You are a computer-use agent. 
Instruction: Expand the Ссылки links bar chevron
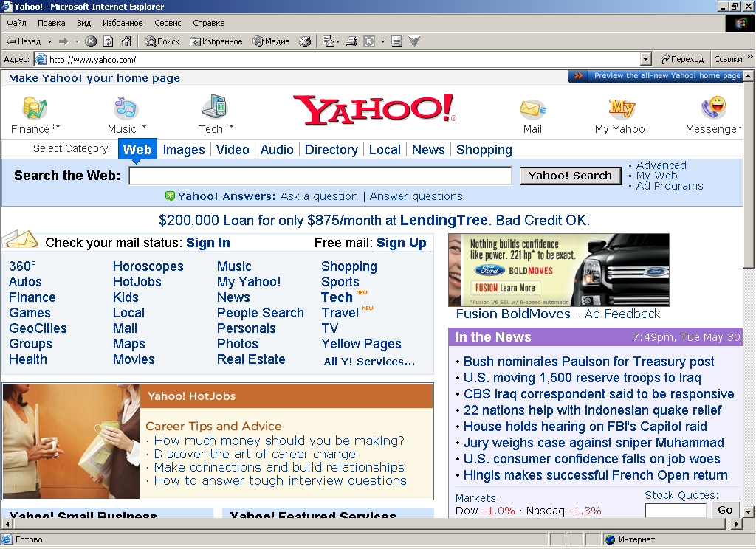pyautogui.click(x=750, y=57)
